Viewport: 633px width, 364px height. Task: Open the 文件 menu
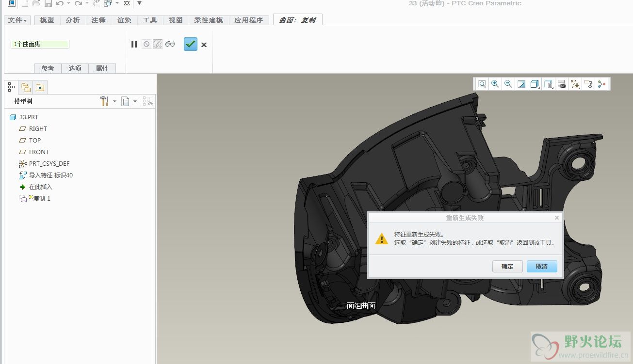(17, 20)
